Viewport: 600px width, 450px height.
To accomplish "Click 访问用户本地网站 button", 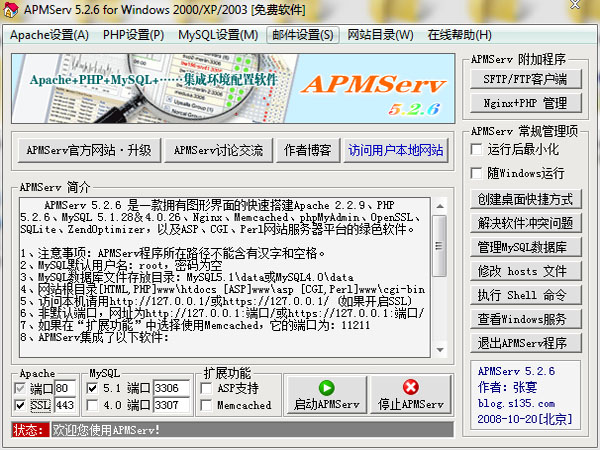I will [x=396, y=150].
